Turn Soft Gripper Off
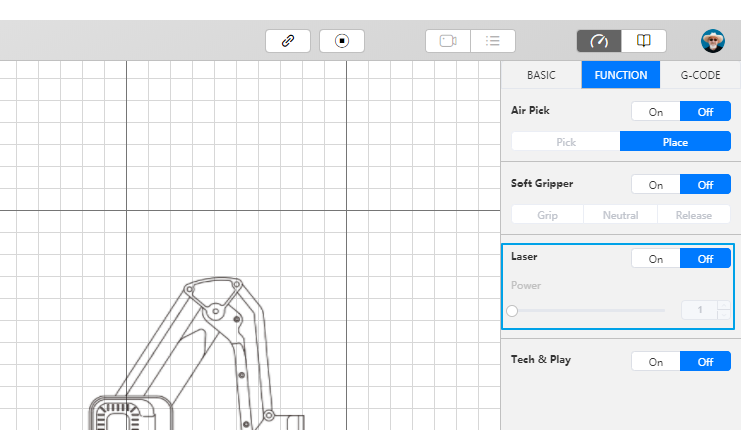Viewport: 741px width, 430px height. 706,184
